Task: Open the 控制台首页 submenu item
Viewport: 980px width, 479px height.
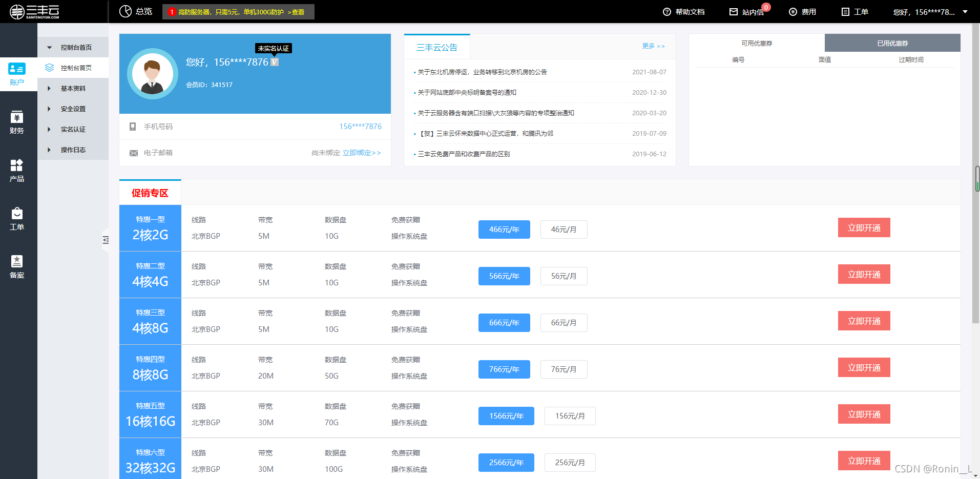Action: (73, 68)
